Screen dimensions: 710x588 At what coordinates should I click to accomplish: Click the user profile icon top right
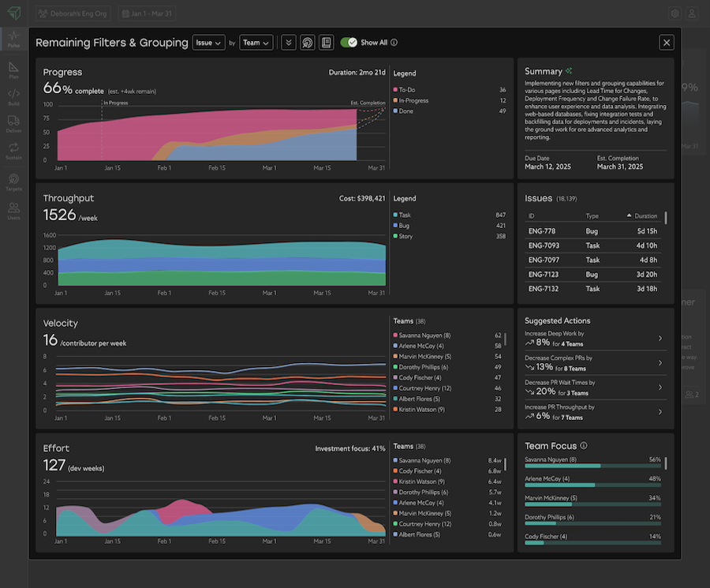(692, 13)
